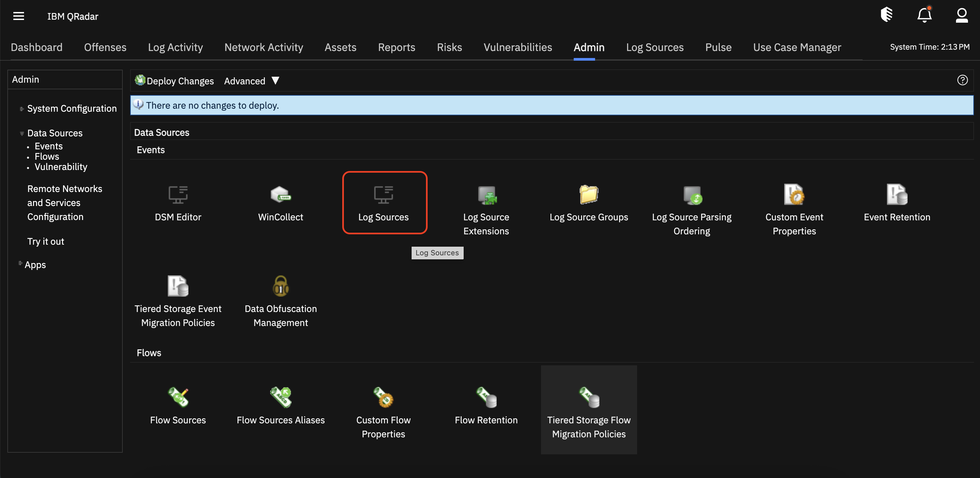The image size is (980, 478).
Task: Open the DSM Editor icon
Action: [x=178, y=195]
